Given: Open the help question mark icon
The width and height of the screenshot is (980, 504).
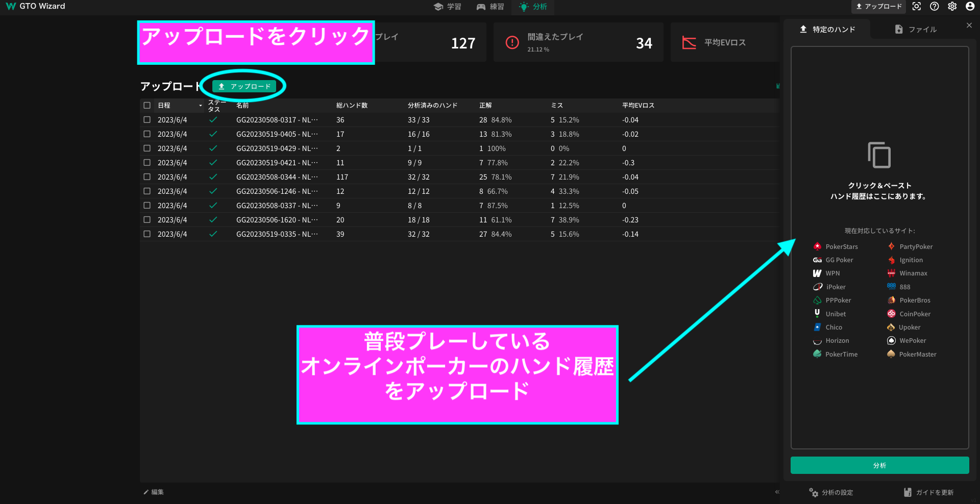Looking at the screenshot, I should [x=935, y=7].
